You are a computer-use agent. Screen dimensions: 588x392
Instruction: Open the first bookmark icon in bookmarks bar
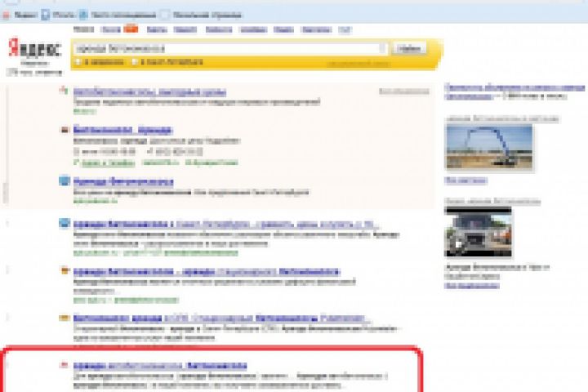[x=6, y=16]
